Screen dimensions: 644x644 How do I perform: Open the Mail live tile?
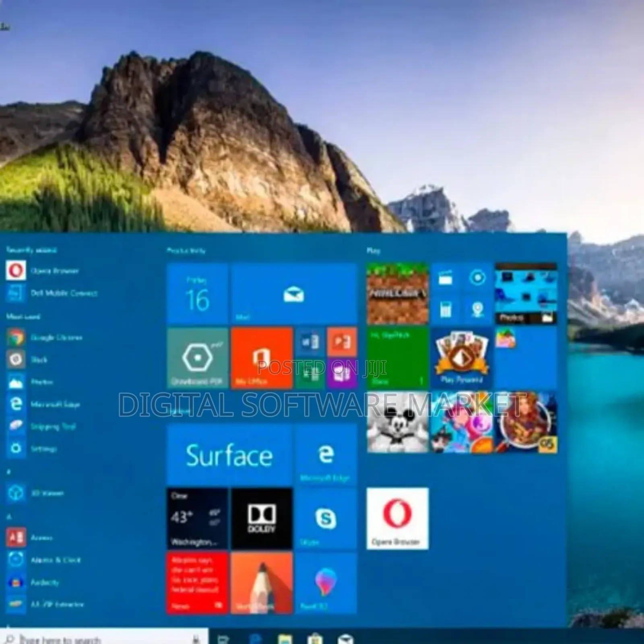click(x=294, y=293)
